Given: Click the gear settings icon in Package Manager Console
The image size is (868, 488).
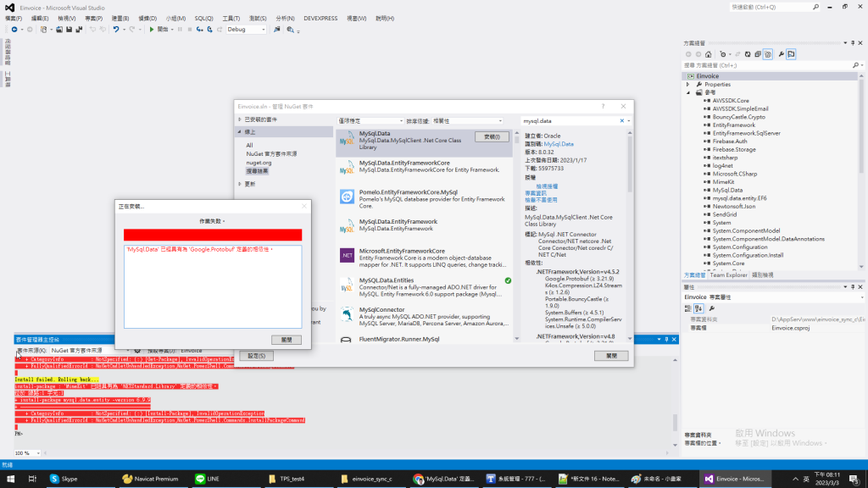Looking at the screenshot, I should [137, 350].
